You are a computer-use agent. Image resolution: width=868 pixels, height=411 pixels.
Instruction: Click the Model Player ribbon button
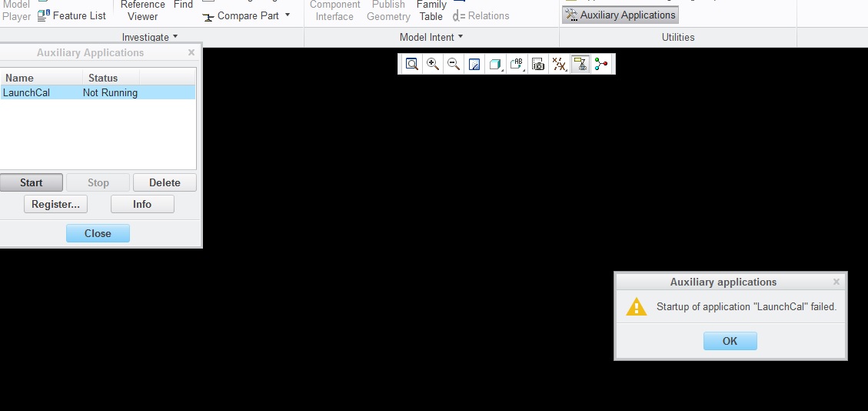[16, 11]
